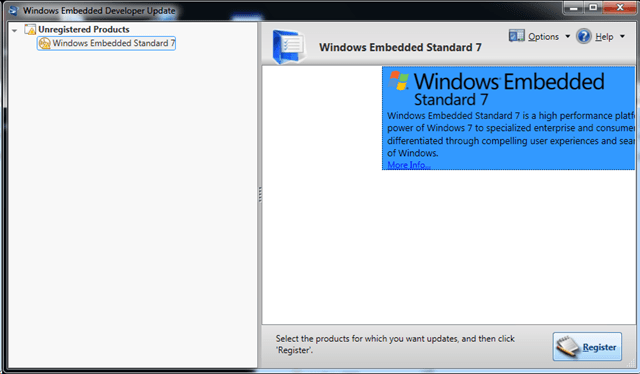Click the Options toolbar icon
Viewport: 640px width, 374px height.
516,36
